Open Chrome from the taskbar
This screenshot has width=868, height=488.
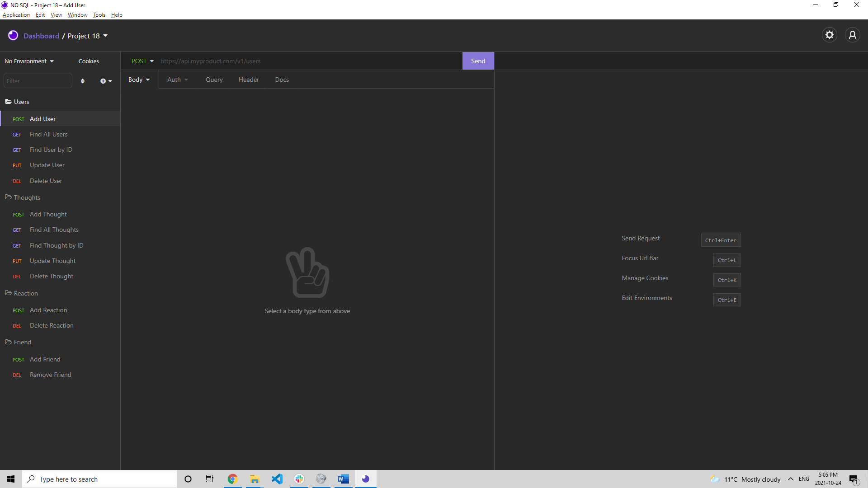[x=232, y=479]
